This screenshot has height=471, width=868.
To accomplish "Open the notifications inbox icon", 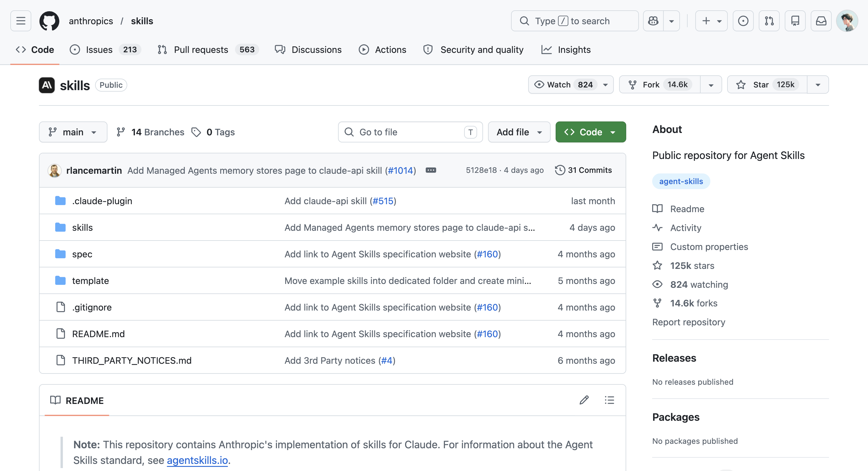I will pos(821,21).
